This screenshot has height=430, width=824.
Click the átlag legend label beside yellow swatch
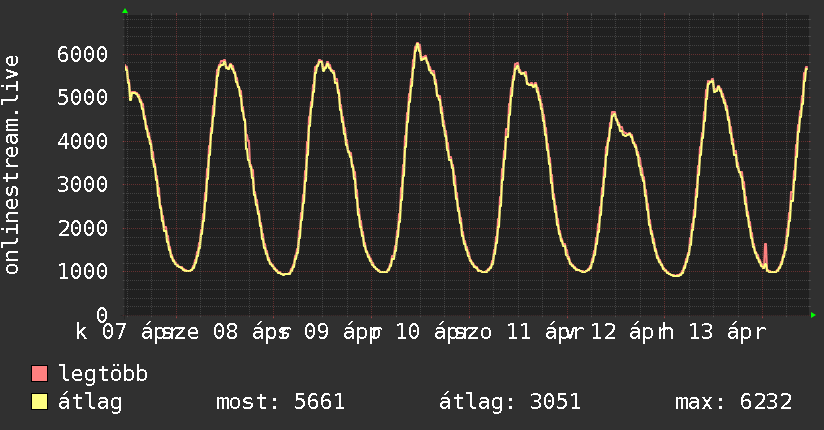click(x=90, y=403)
